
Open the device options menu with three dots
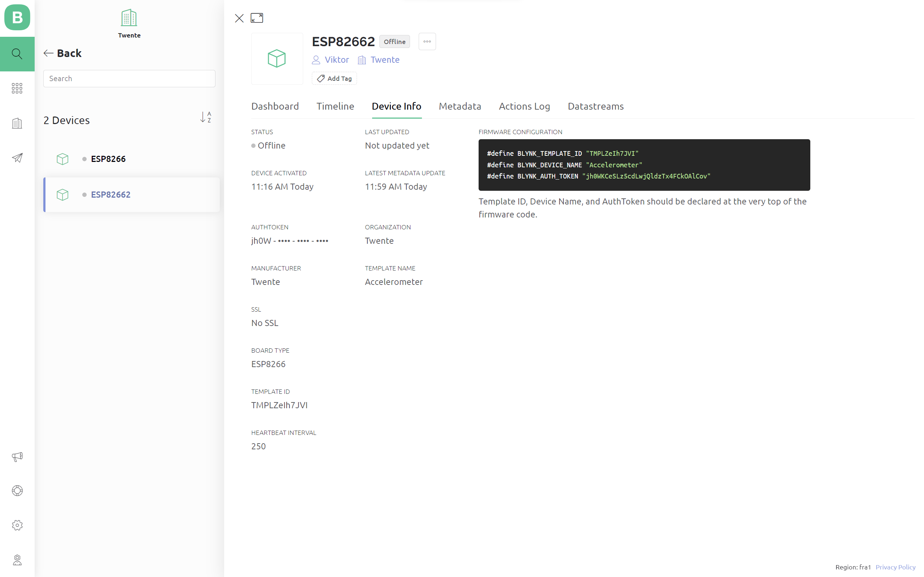click(x=427, y=41)
